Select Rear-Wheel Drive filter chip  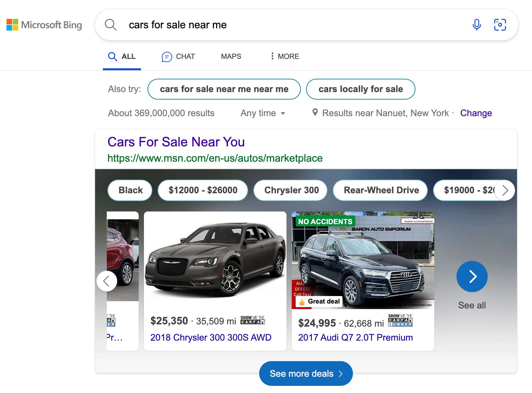point(381,190)
